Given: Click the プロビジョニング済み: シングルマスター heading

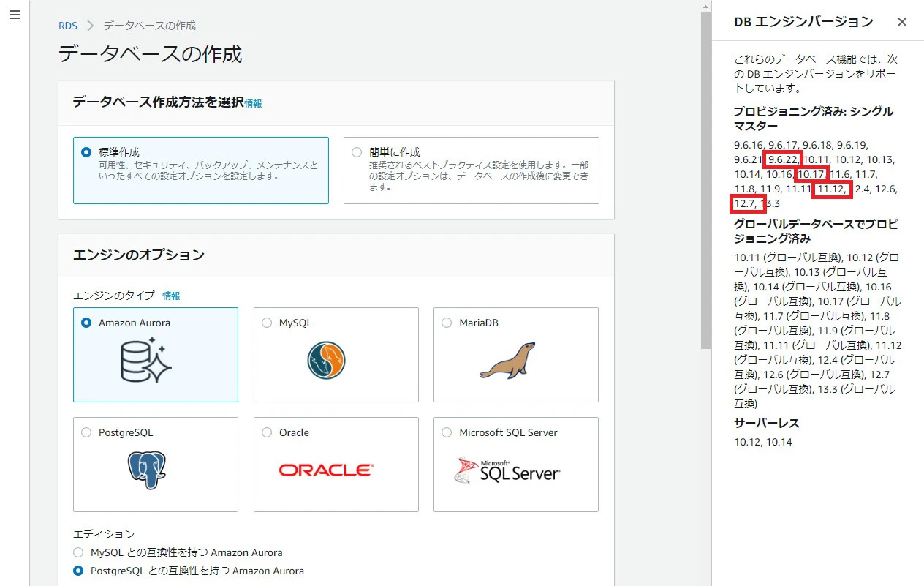Looking at the screenshot, I should pyautogui.click(x=814, y=119).
